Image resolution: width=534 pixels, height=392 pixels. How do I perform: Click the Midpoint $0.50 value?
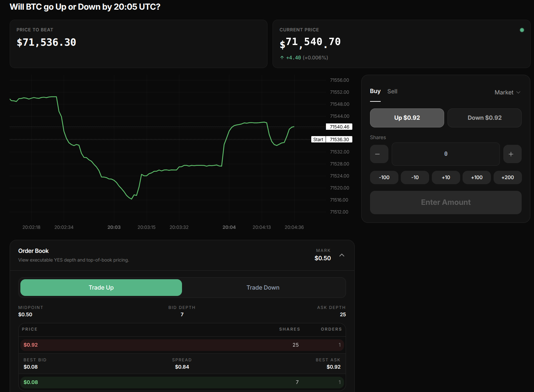(25, 315)
